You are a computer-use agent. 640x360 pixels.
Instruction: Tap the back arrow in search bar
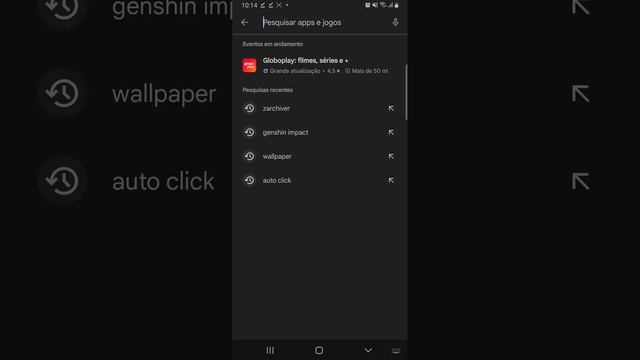(x=244, y=22)
